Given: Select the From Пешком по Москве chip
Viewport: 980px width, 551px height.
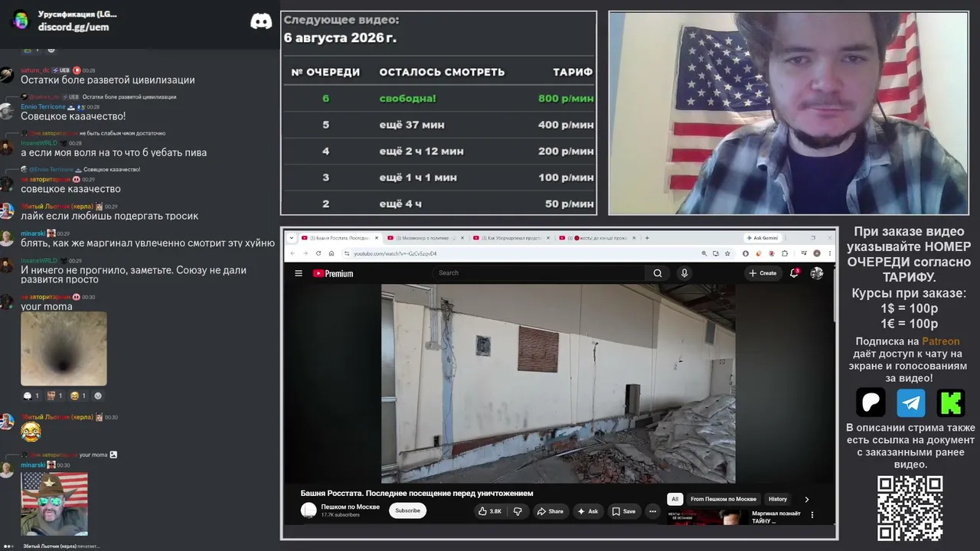Looking at the screenshot, I should tap(723, 499).
